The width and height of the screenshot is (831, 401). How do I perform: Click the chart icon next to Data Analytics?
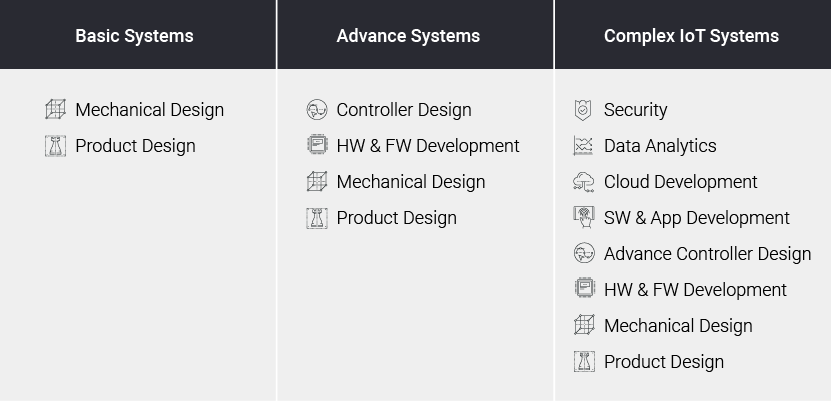pyautogui.click(x=584, y=146)
